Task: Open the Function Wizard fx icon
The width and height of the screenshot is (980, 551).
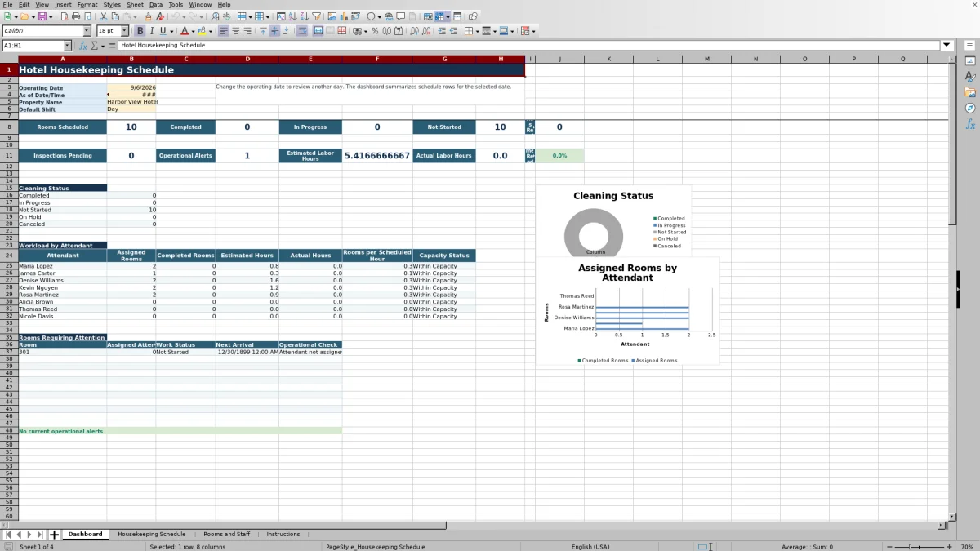Action: click(83, 46)
